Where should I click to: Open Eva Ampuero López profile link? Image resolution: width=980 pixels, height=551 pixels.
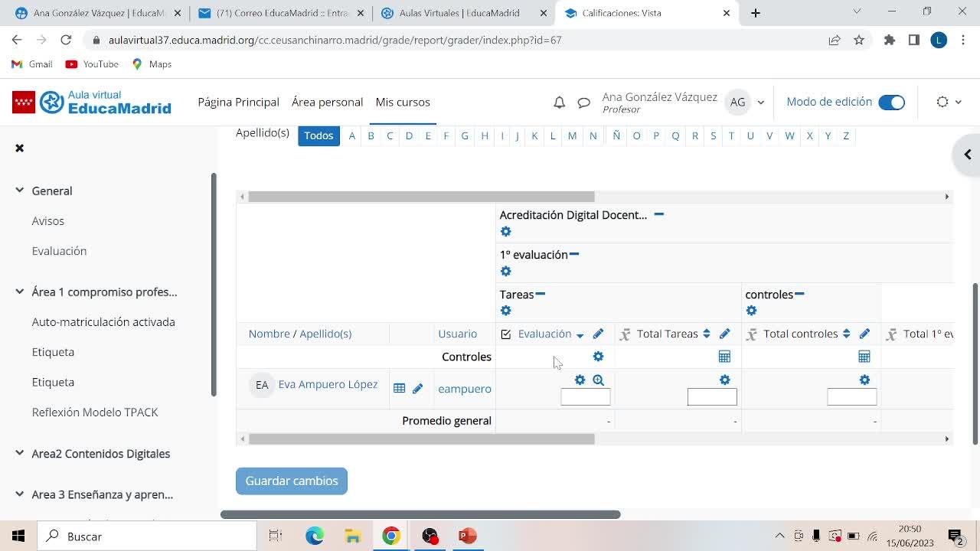point(328,384)
